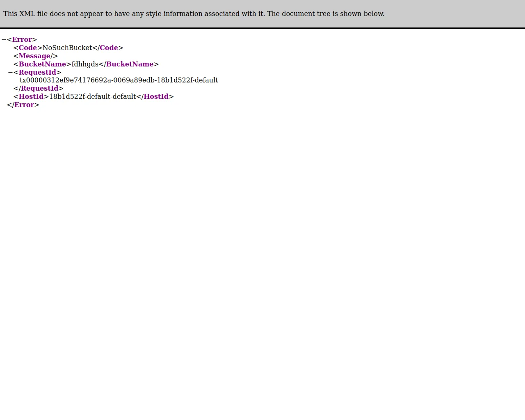Click the closing BucketName tag
This screenshot has width=525, height=420.
pos(130,64)
